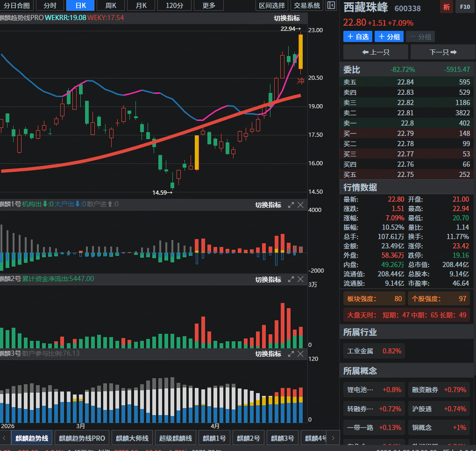
Task: Switch 麒麟3号 panel indicator via 切换指标
Action: click(268, 354)
